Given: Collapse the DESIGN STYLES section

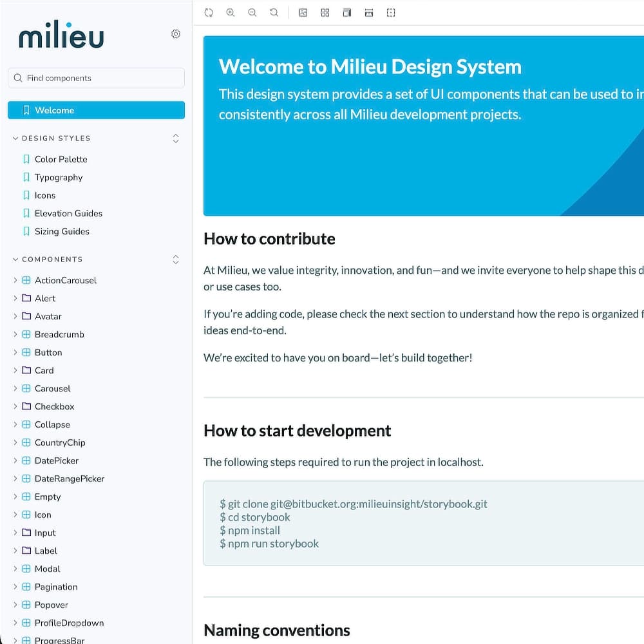Looking at the screenshot, I should (x=15, y=138).
